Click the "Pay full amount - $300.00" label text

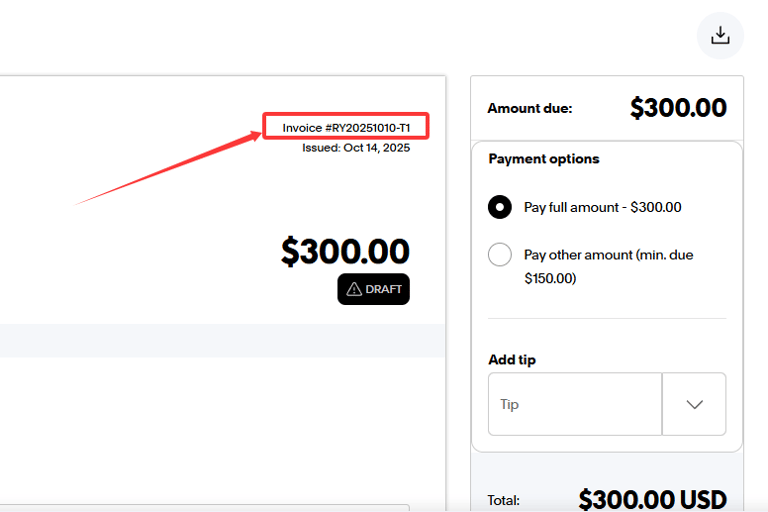[x=602, y=207]
